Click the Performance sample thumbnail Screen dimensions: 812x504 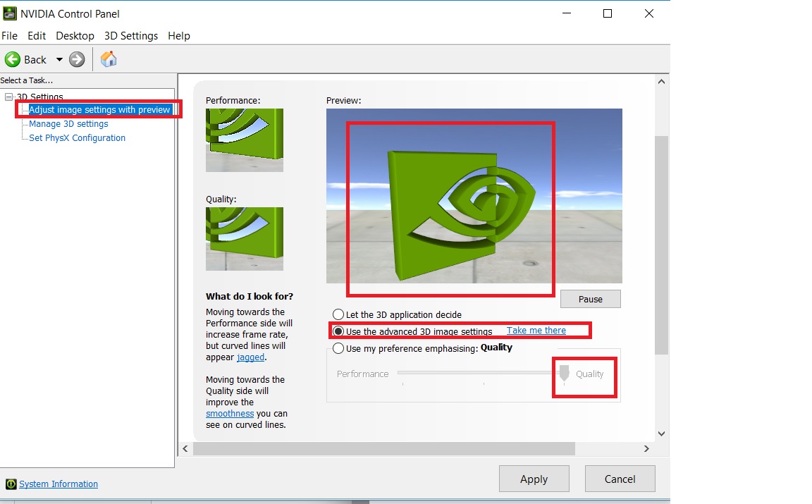245,140
